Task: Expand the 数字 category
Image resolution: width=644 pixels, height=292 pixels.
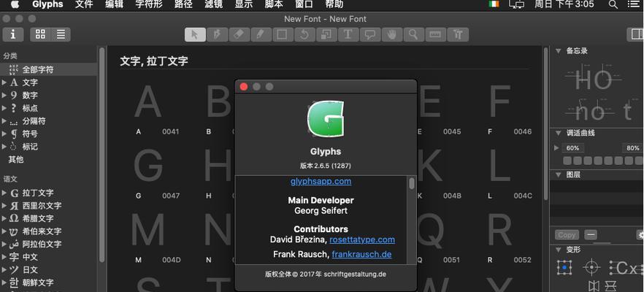Action: point(4,96)
